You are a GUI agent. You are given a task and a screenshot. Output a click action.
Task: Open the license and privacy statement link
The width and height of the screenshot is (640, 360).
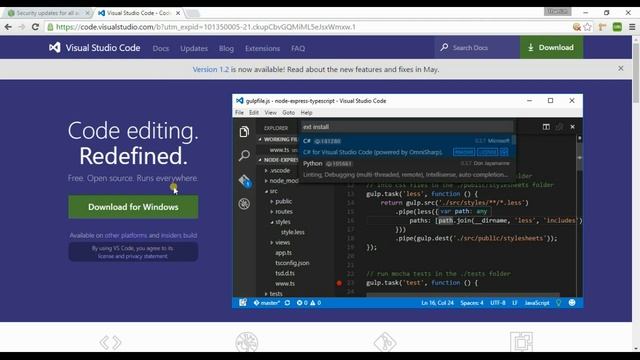coord(133,256)
